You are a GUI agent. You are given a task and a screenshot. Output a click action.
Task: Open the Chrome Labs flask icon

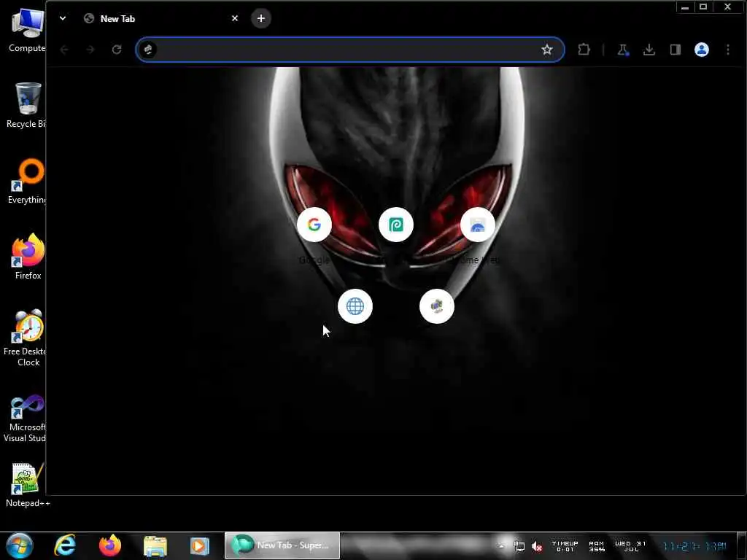(x=623, y=50)
